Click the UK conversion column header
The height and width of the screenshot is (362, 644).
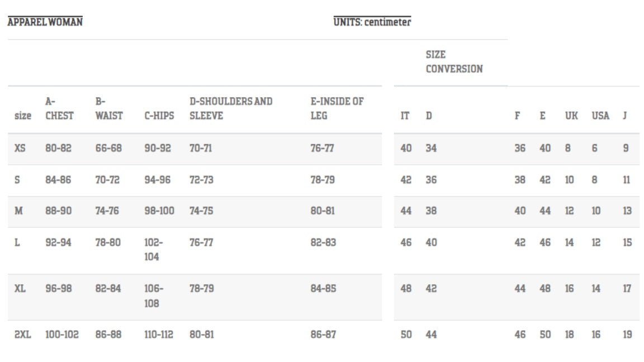point(571,116)
